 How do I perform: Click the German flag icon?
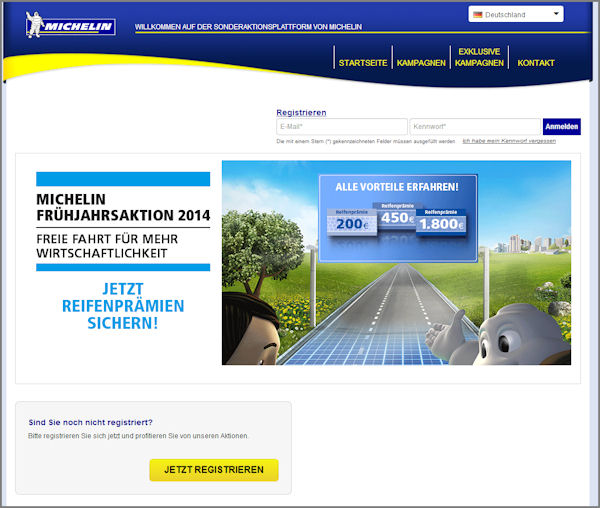click(478, 15)
